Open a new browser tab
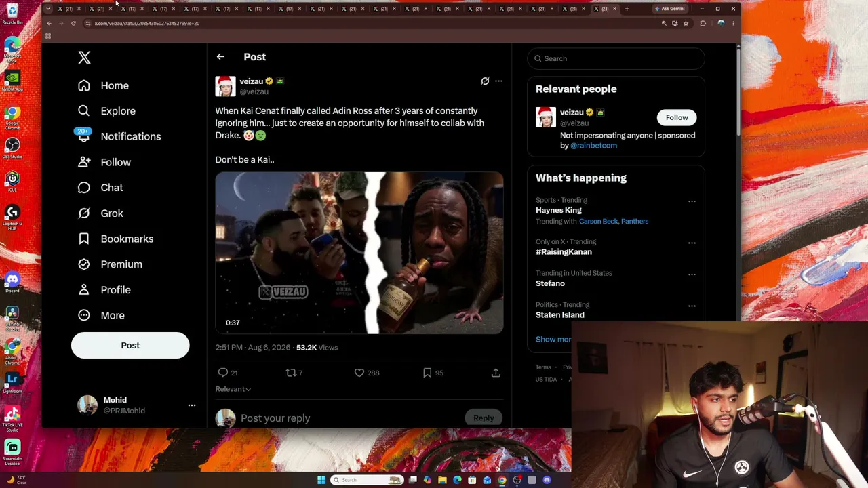 pyautogui.click(x=627, y=9)
